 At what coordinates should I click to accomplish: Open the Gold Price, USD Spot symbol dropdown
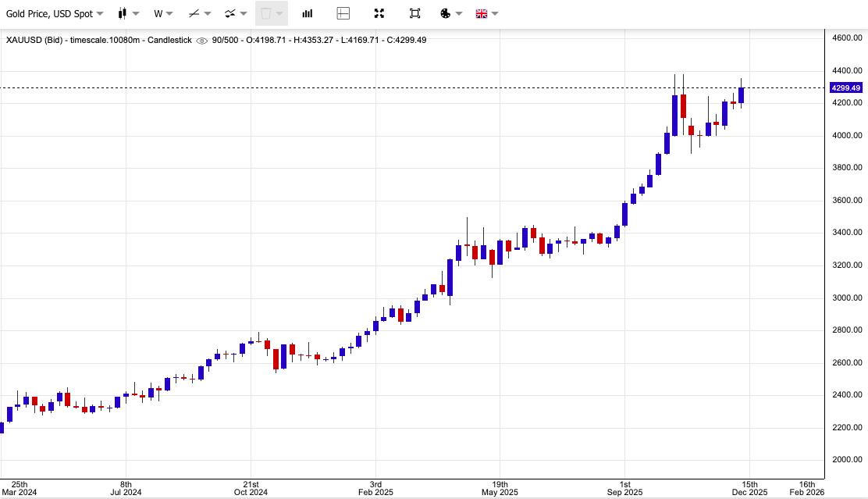point(55,13)
